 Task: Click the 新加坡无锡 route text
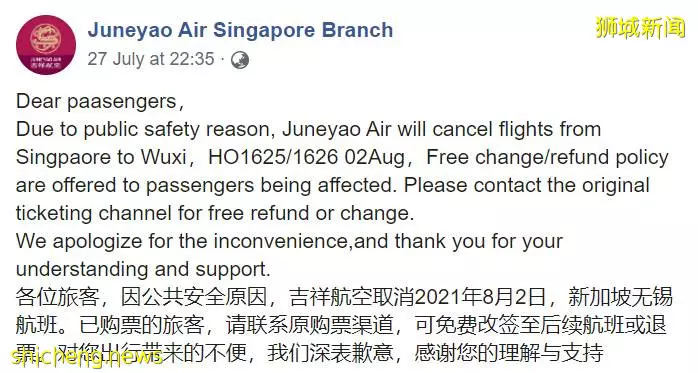pos(620,297)
